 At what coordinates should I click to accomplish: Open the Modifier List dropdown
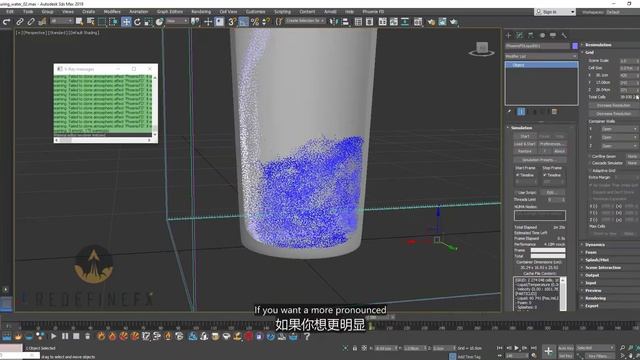coord(541,56)
